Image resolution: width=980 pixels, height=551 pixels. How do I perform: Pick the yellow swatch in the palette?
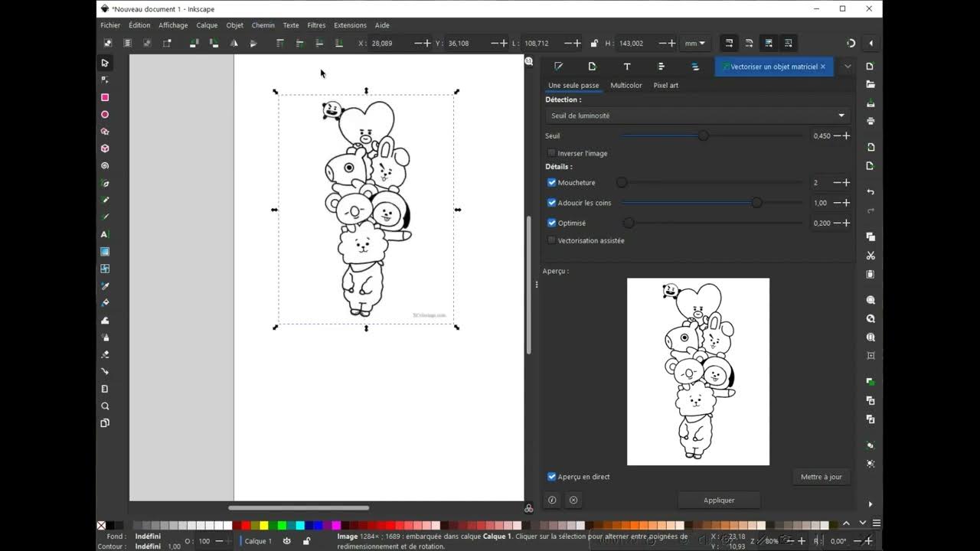point(264,525)
